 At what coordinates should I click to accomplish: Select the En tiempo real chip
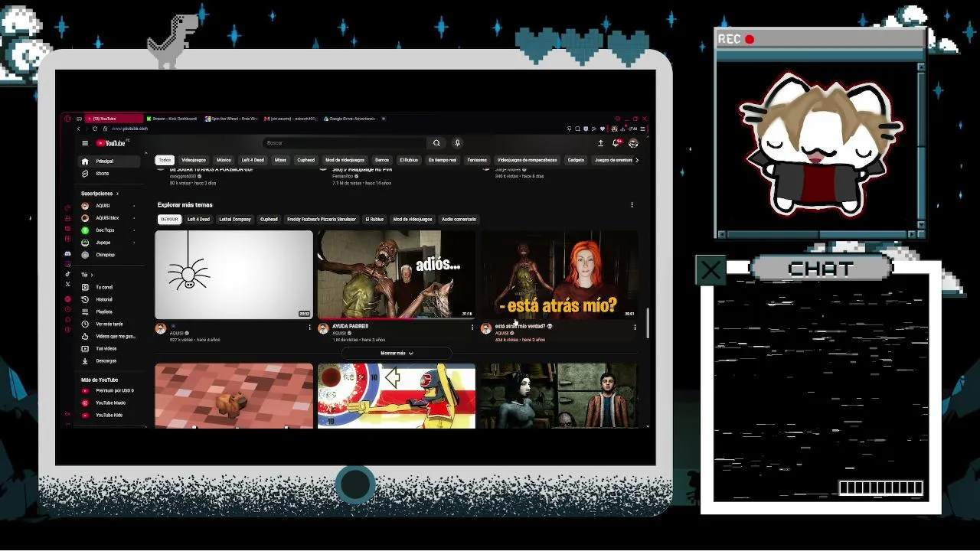coord(443,160)
